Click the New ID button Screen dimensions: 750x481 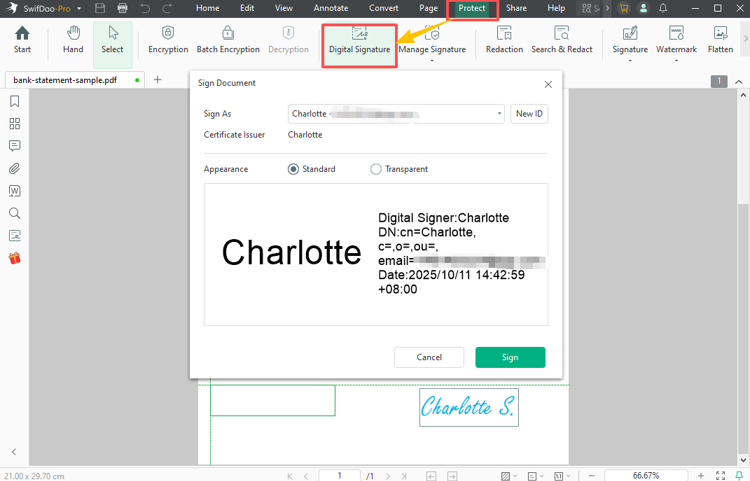coord(529,114)
